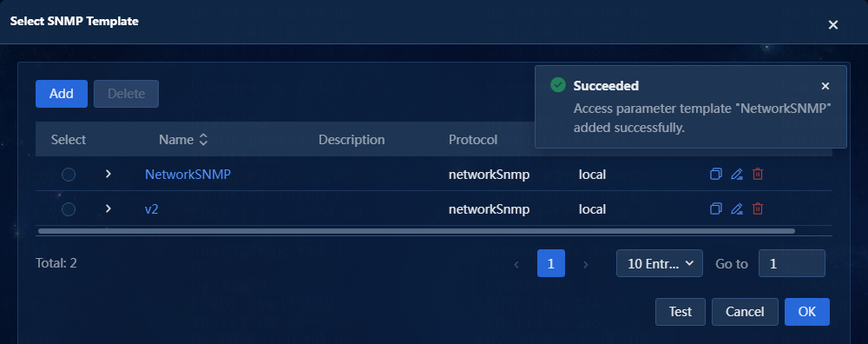Confirm selection with OK
This screenshot has width=868, height=344.
click(x=807, y=312)
